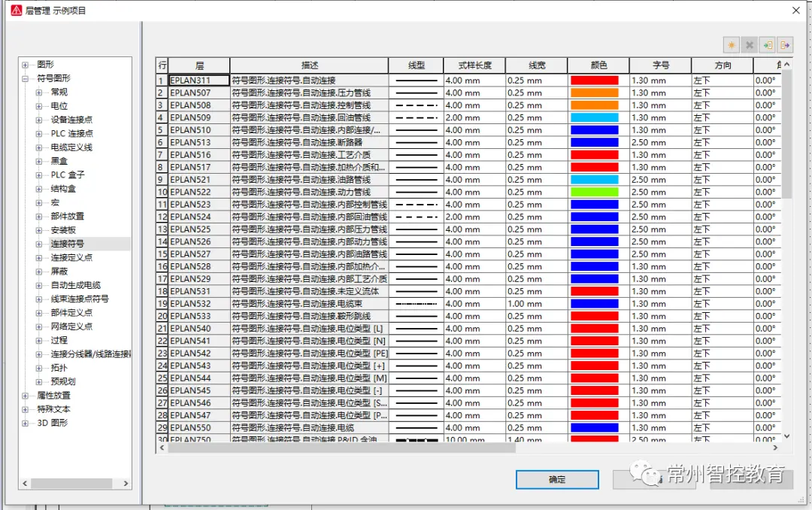Click the table vertical scrollbar thumb

tap(786, 134)
